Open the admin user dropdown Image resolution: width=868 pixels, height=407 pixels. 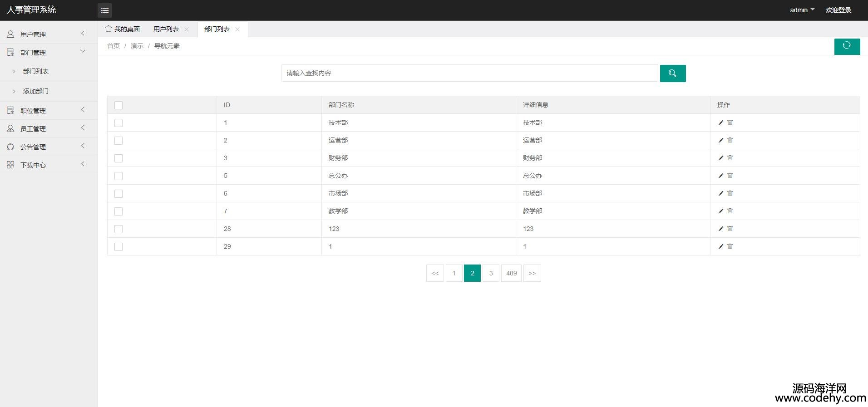(x=802, y=10)
